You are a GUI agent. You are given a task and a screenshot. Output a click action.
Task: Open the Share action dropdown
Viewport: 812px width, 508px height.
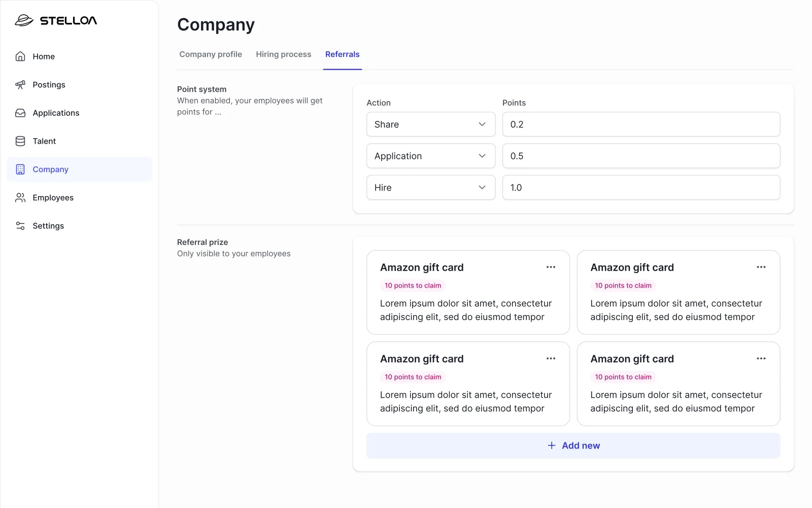pyautogui.click(x=430, y=124)
